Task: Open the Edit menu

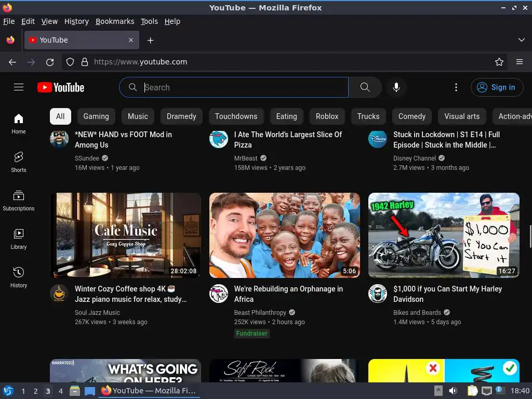Action: click(x=28, y=21)
